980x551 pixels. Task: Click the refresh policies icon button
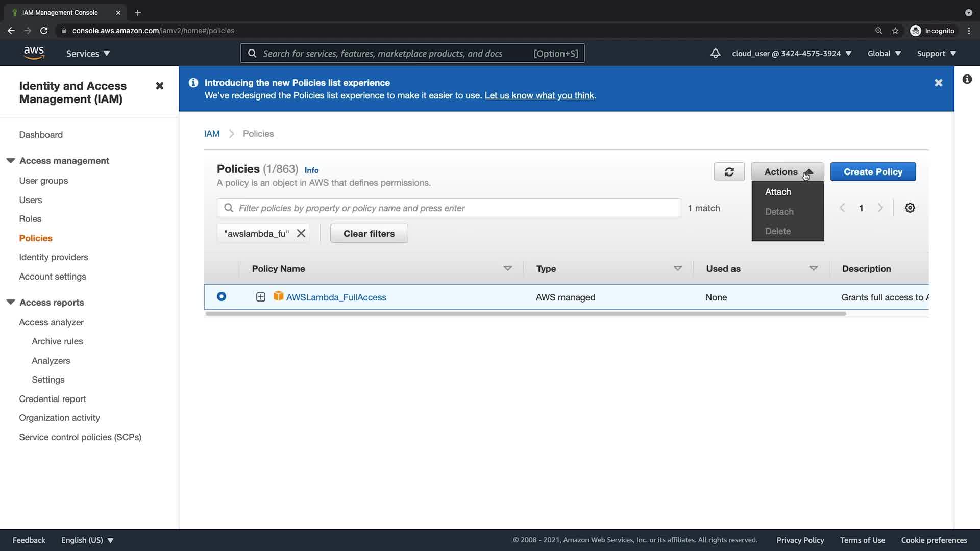[729, 172]
